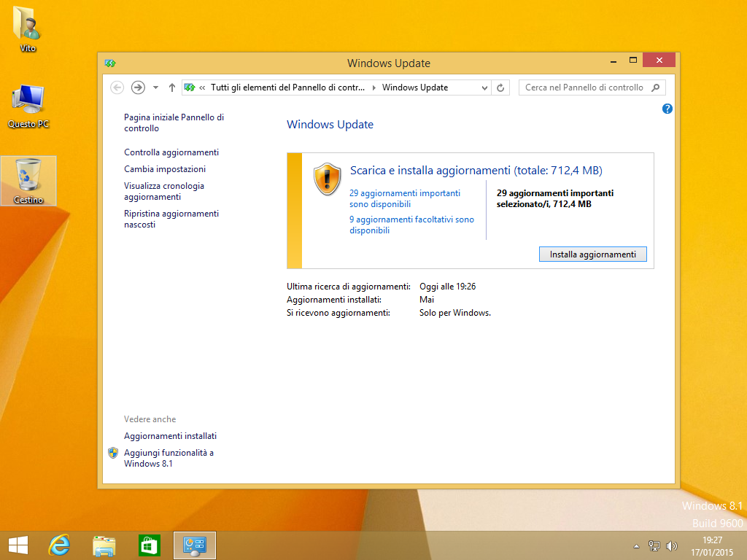Image resolution: width=747 pixels, height=560 pixels.
Task: Click the search magnifier icon
Action: click(x=656, y=87)
